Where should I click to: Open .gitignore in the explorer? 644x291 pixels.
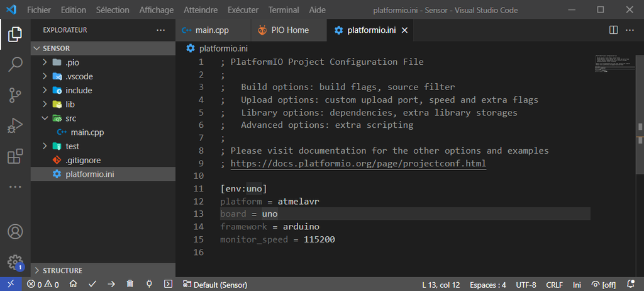pyautogui.click(x=103, y=161)
